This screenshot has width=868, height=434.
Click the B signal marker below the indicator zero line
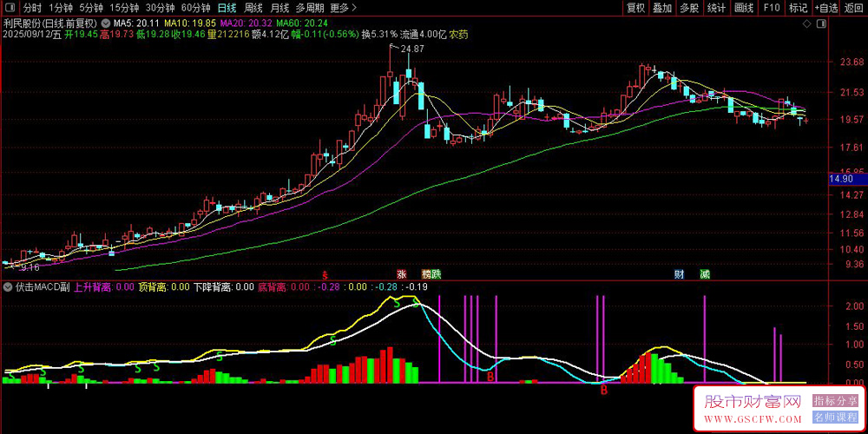pos(604,391)
